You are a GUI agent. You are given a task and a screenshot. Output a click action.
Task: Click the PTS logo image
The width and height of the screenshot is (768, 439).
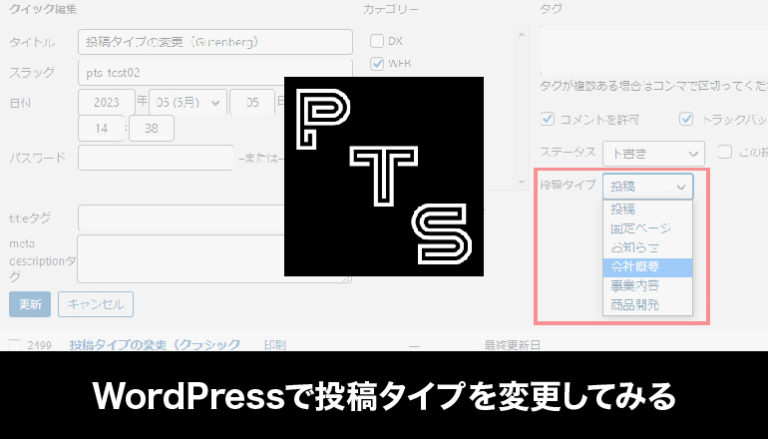(384, 176)
